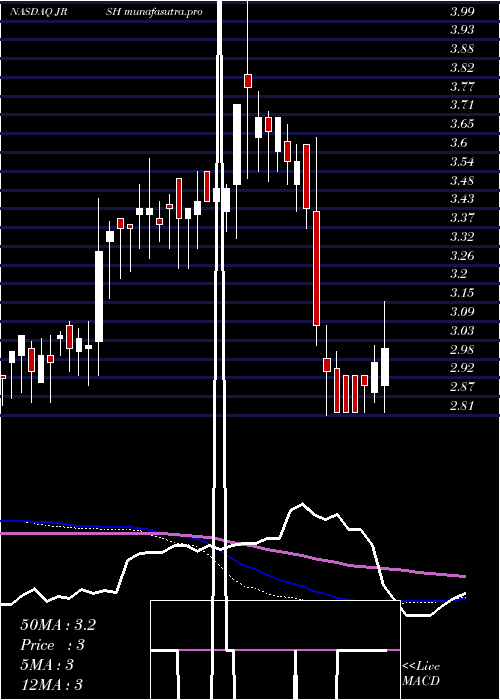Screen dimensions: 500x700
Task: Select the 3.26 price axis label
Action: click(x=462, y=255)
